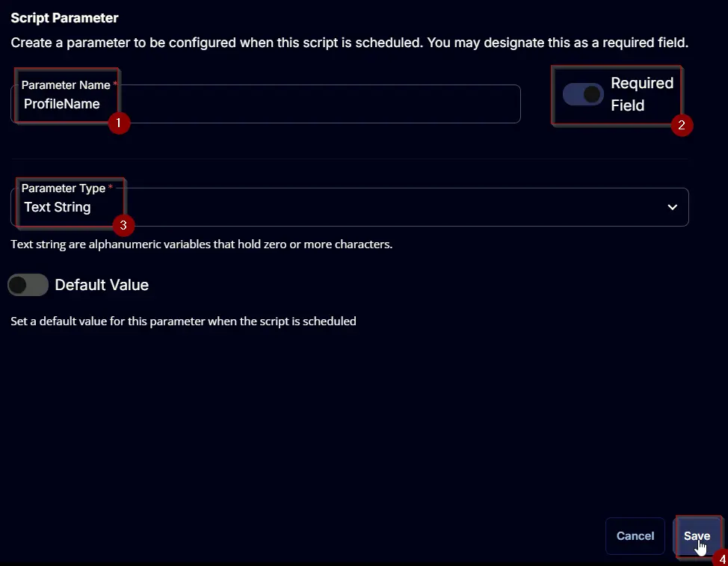Enable the Default Value toggle
This screenshot has height=566, width=728.
click(x=28, y=285)
